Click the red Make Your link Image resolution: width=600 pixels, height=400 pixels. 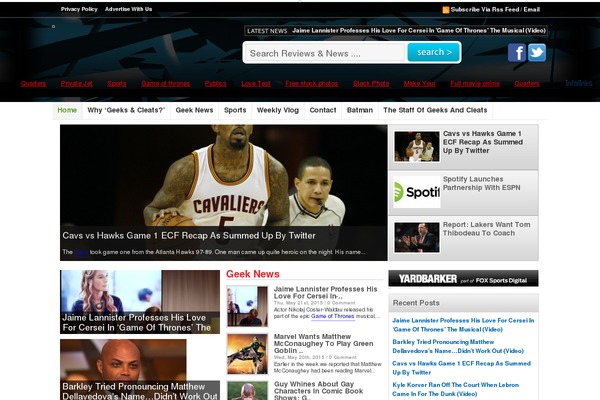point(420,83)
